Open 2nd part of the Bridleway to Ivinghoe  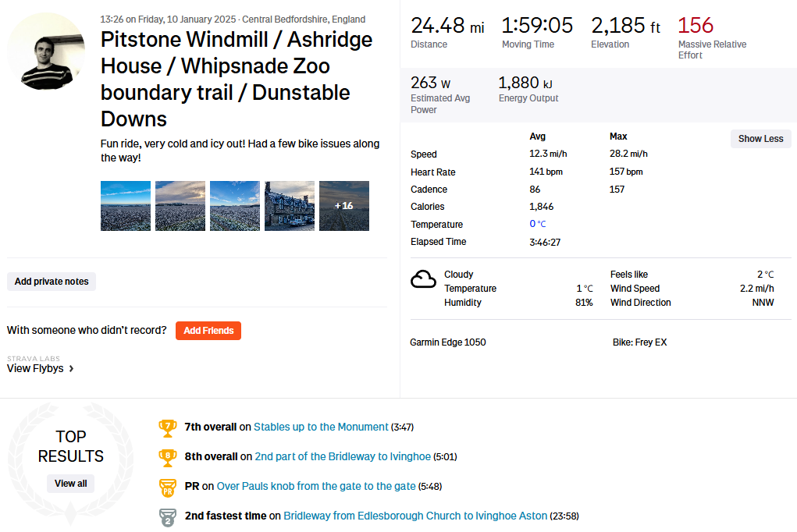tap(343, 457)
